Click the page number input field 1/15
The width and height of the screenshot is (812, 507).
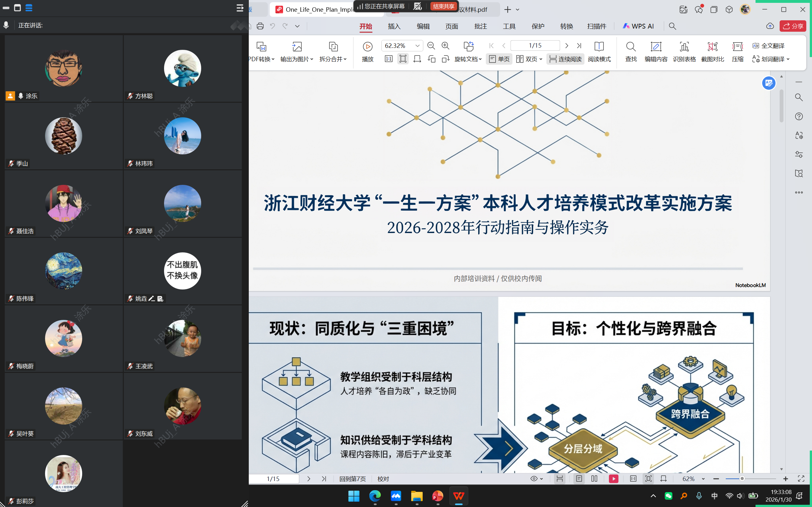535,46
